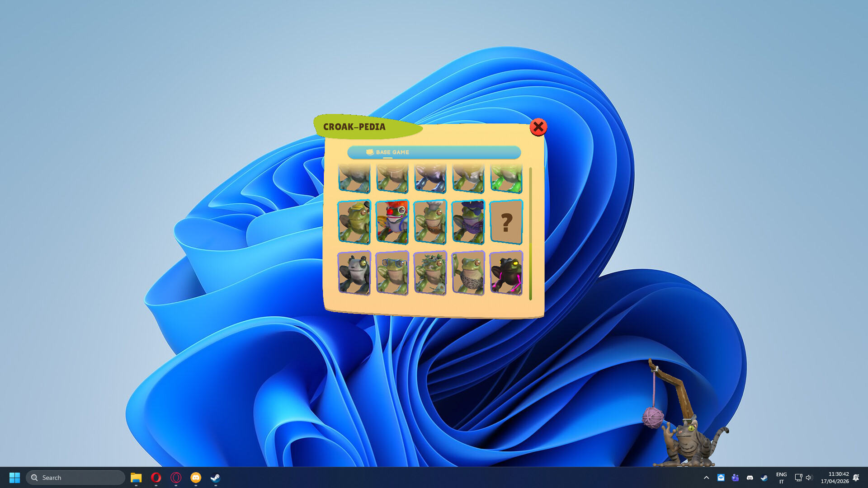The height and width of the screenshot is (488, 868).
Task: Select the black neon frog card
Action: [506, 273]
